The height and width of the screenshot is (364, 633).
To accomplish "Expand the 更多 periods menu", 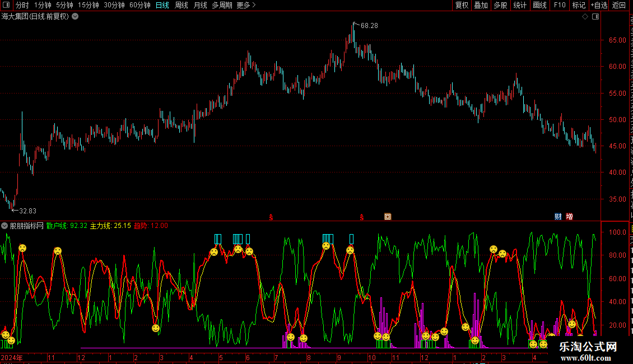I will coord(246,5).
